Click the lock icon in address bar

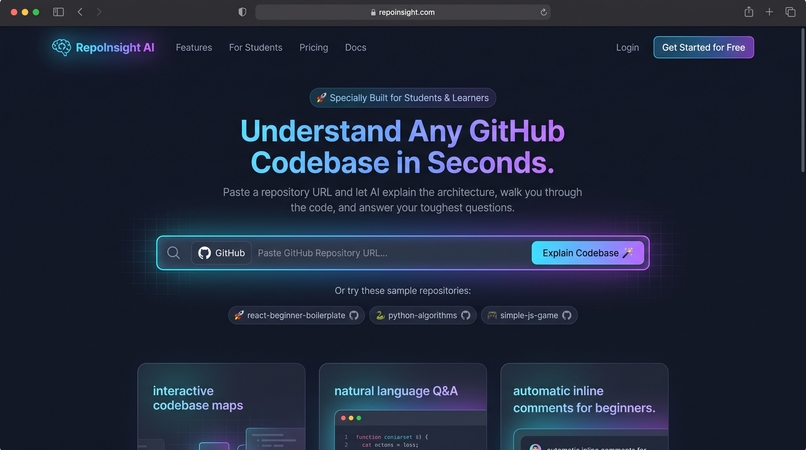pyautogui.click(x=373, y=12)
